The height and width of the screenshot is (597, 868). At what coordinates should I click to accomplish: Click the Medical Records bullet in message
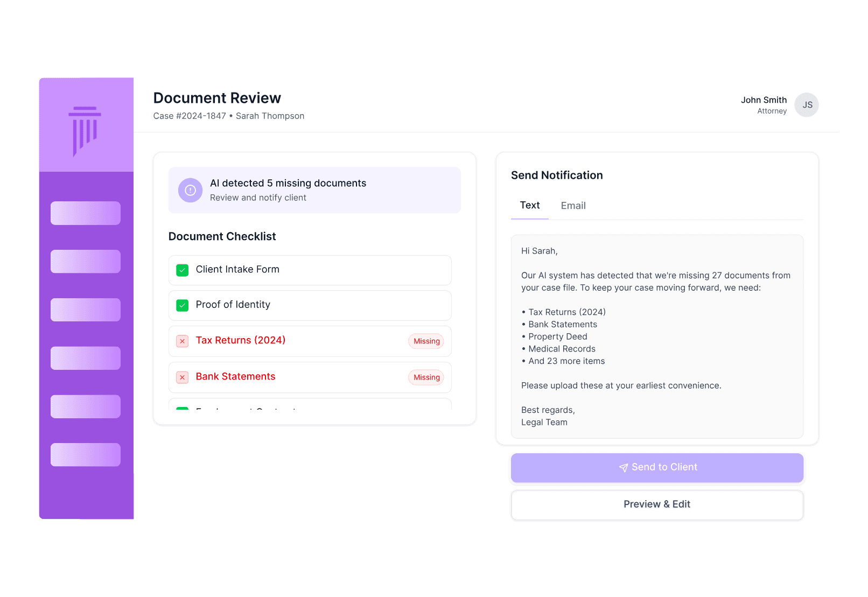(558, 349)
